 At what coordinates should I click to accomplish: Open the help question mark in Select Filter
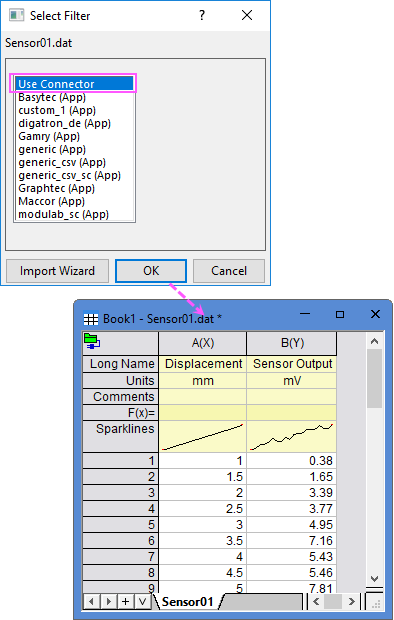coord(202,15)
